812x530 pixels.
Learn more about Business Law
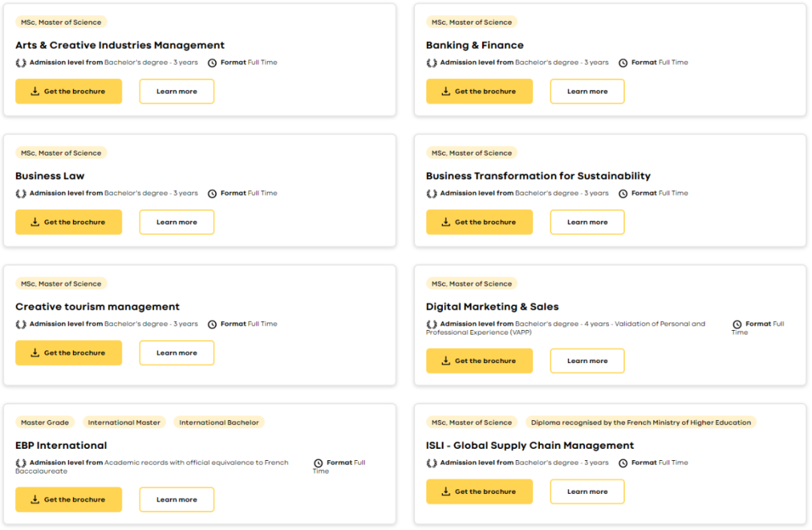coord(176,223)
